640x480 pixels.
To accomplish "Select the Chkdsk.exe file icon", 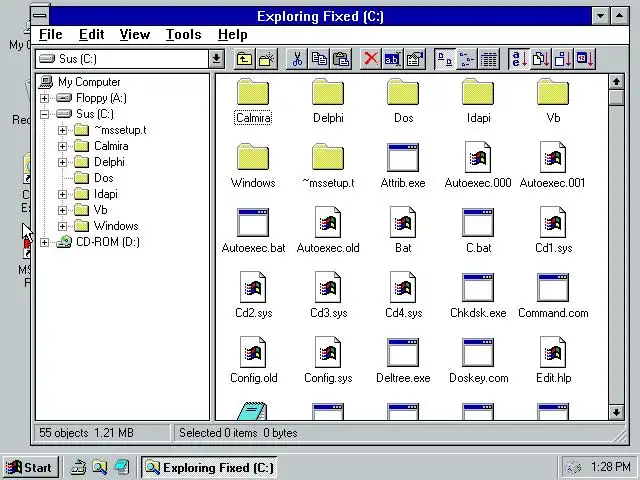I will click(478, 287).
